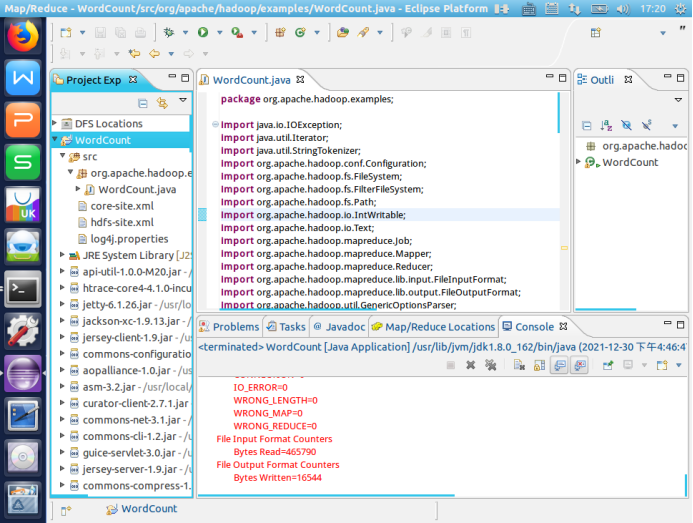The image size is (693, 523).
Task: Expand the JRE System Library node
Action: coord(62,255)
